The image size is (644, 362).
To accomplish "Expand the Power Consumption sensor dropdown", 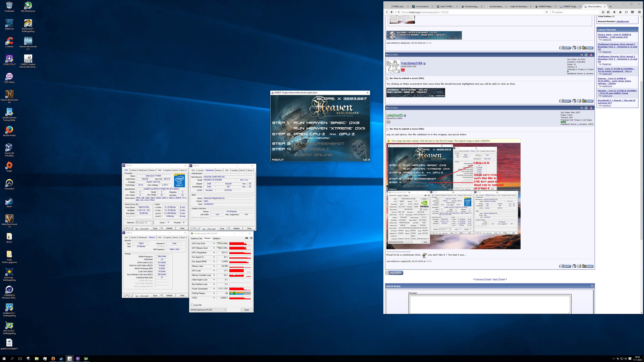I will [x=214, y=289].
